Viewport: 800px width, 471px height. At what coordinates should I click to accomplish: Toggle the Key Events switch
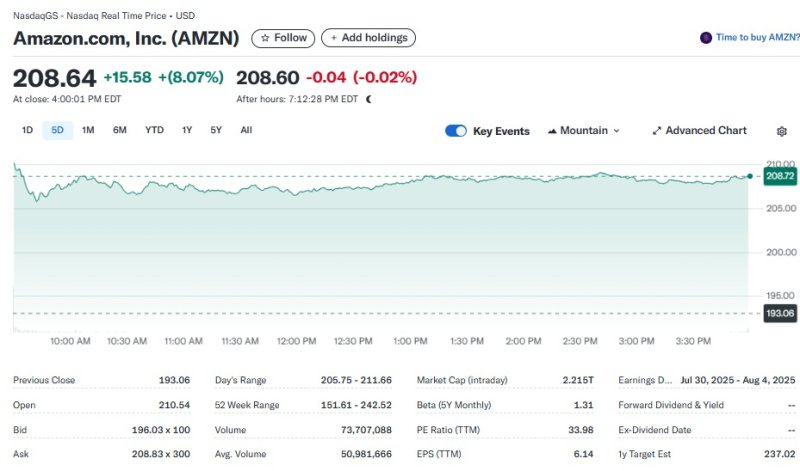click(456, 131)
